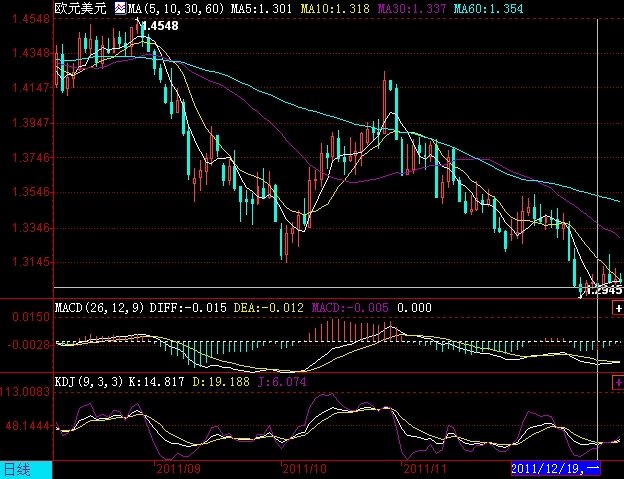Click the 0.0150 MACD axis label
This screenshot has height=479, width=624.
click(31, 317)
